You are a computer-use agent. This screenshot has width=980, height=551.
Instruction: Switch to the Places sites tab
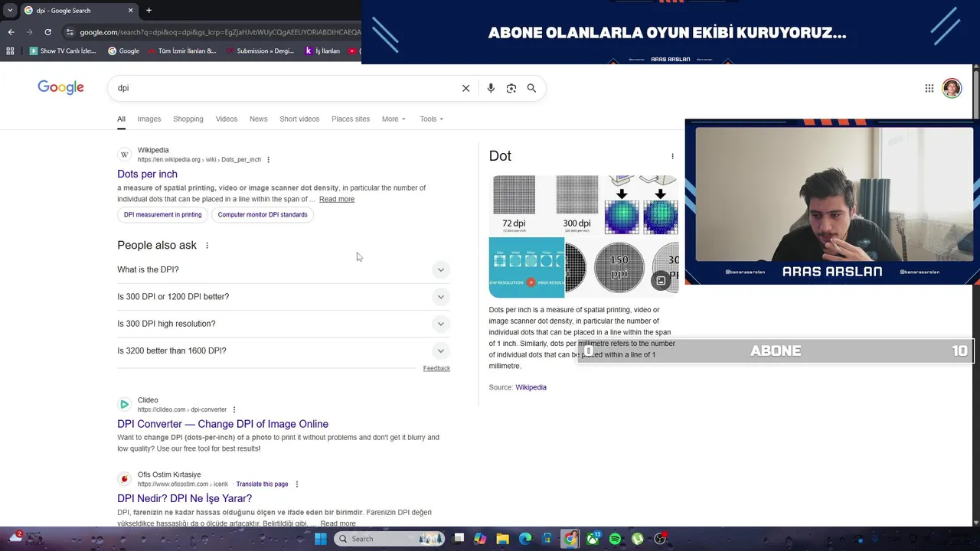coord(351,119)
